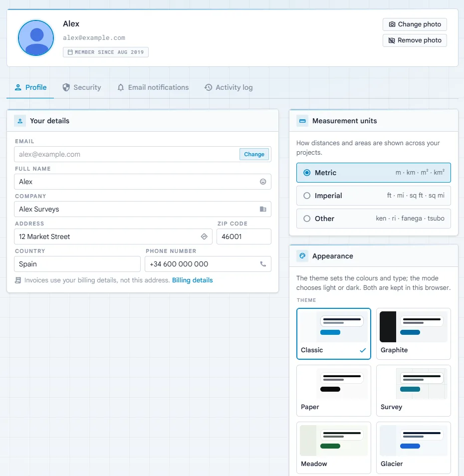Open the Billing details link
The width and height of the screenshot is (464, 476).
point(193,280)
